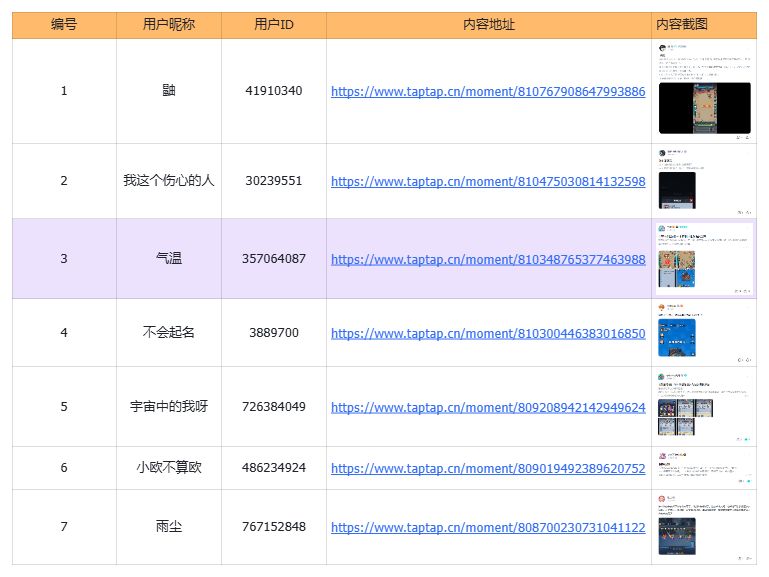Select the nickname cell 小欧不算欧
Viewport: 769px width, 577px height.
[169, 468]
